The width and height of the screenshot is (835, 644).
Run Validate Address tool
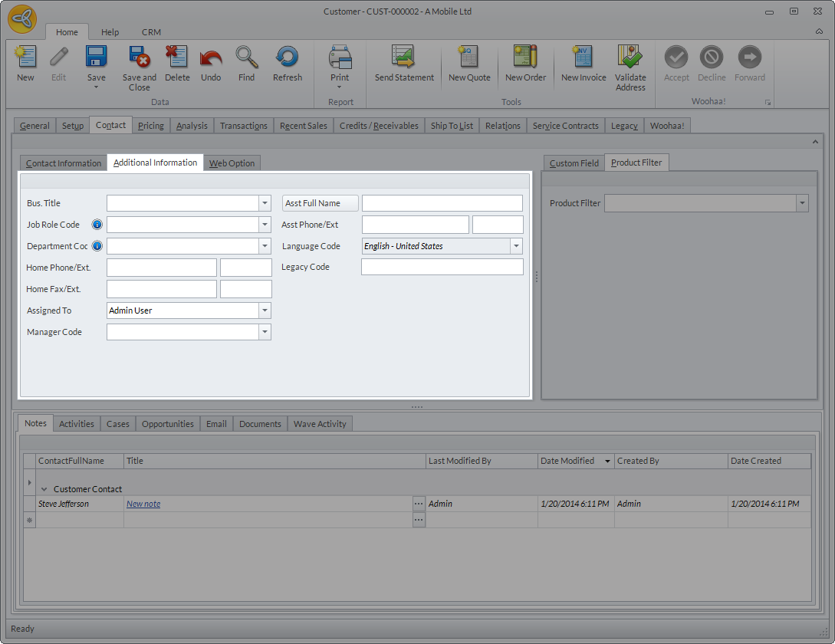[x=630, y=58]
